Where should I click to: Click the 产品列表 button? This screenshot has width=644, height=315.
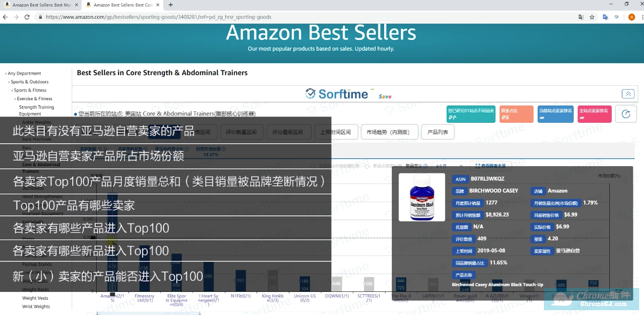tap(438, 131)
